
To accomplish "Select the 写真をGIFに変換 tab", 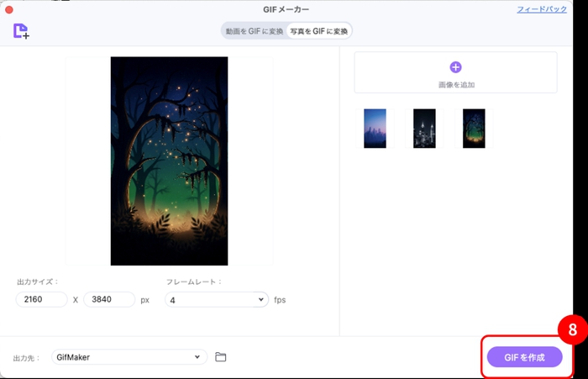I will (318, 31).
